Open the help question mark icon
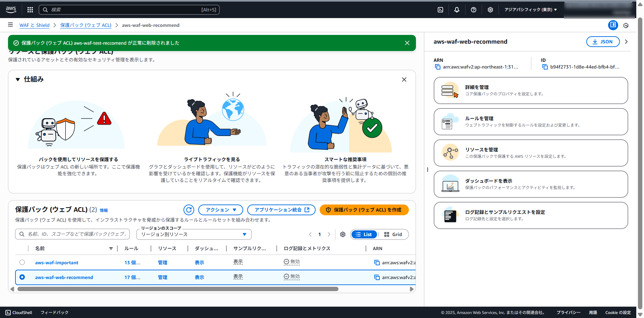The height and width of the screenshot is (318, 644). (x=473, y=10)
